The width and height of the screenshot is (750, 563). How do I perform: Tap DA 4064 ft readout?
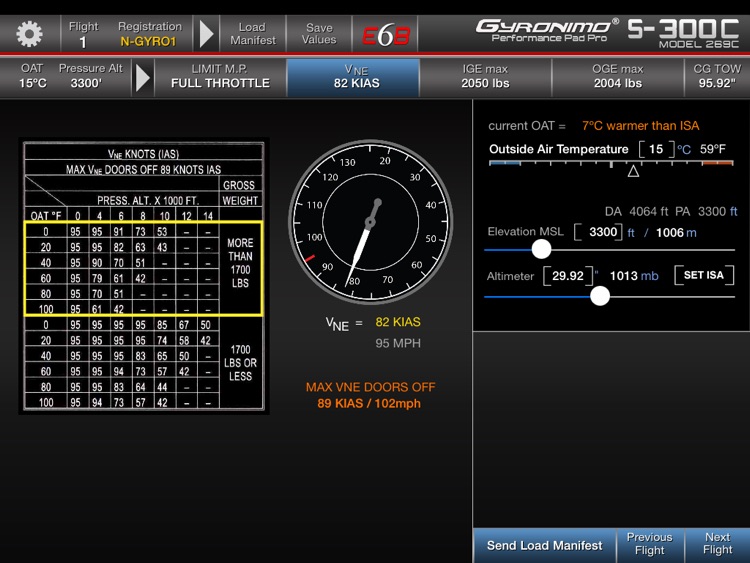pyautogui.click(x=637, y=211)
